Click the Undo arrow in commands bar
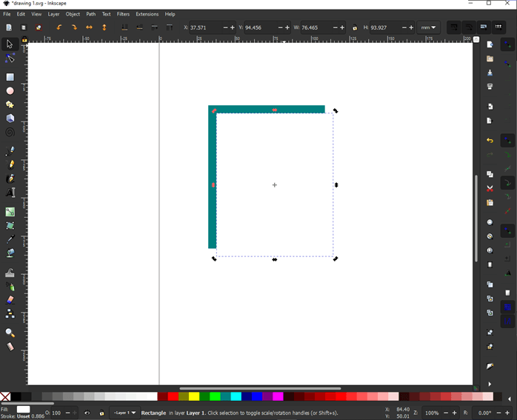Screen dimensions: 517x420 pos(490,141)
